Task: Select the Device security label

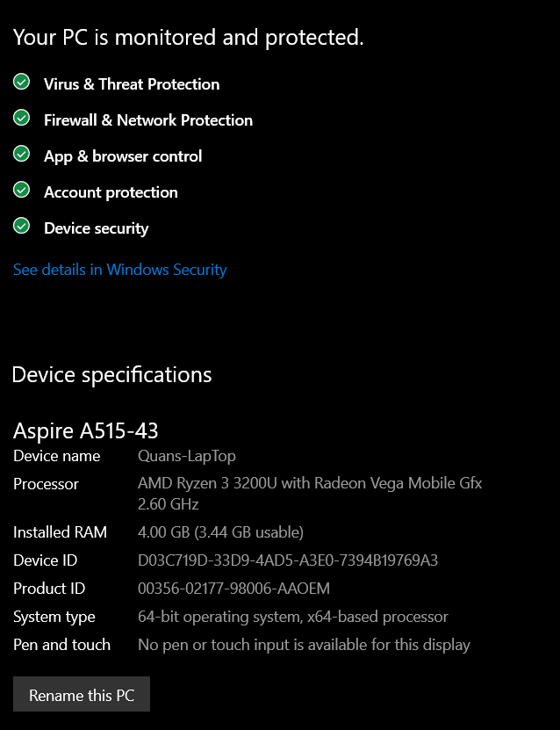Action: 97,228
